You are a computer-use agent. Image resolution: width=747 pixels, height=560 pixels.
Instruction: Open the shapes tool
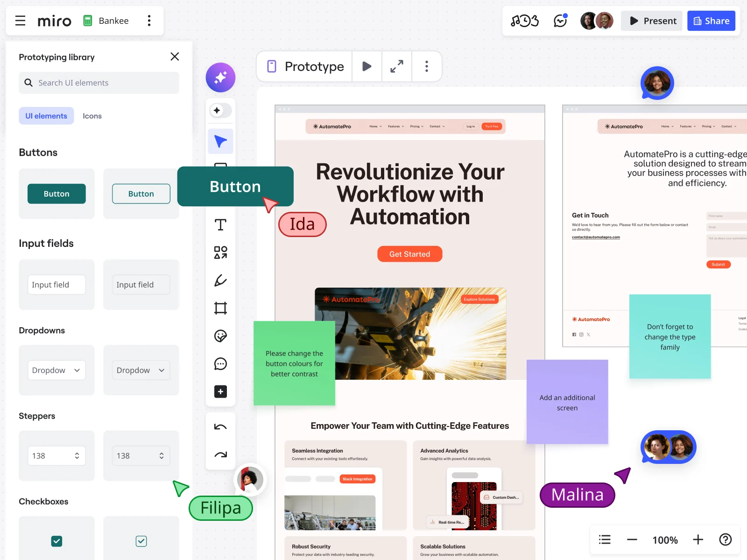coord(220,252)
